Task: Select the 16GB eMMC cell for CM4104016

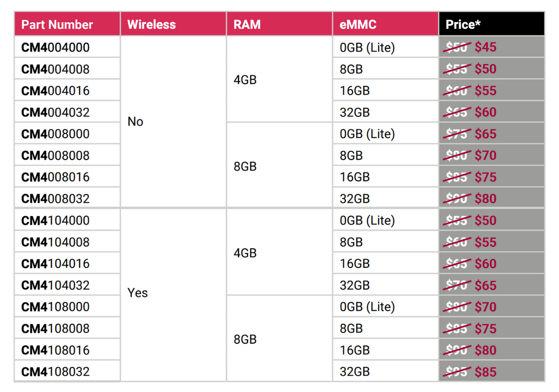Action: pos(354,264)
